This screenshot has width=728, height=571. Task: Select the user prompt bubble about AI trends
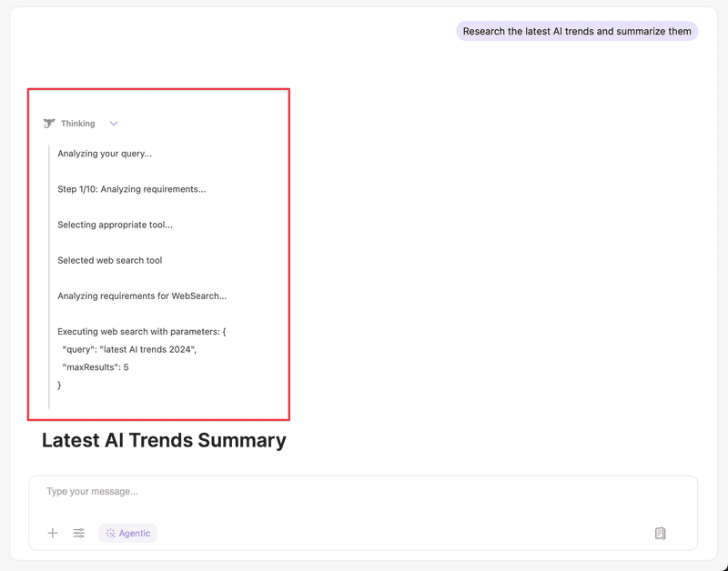click(576, 31)
